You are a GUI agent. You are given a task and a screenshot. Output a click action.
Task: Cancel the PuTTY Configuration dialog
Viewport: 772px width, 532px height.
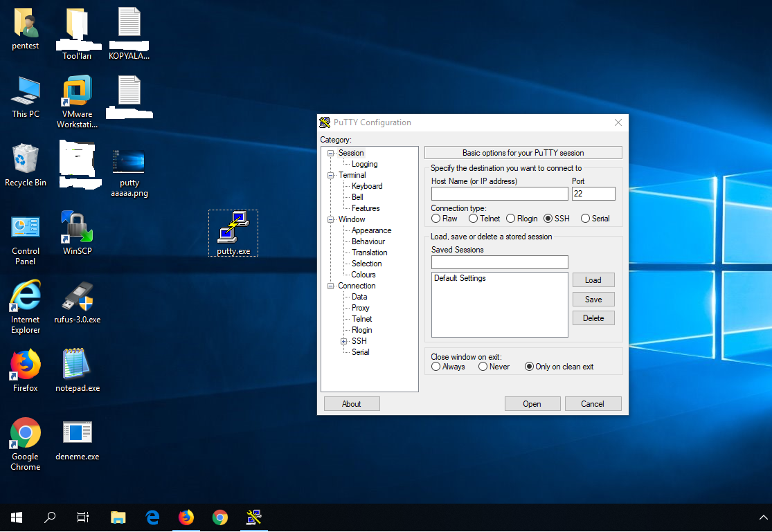(x=593, y=403)
